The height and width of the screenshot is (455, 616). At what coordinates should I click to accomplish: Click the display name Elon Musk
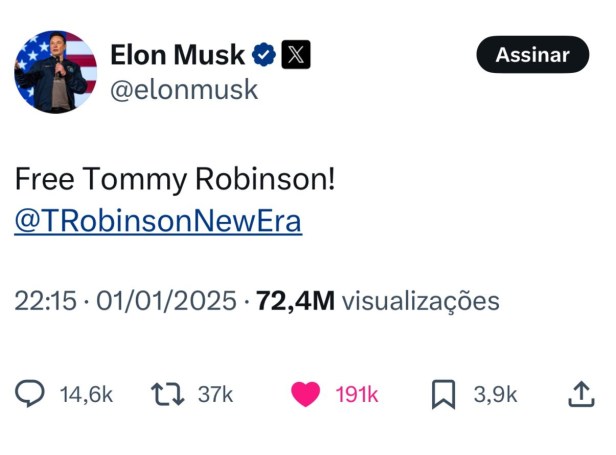tap(178, 55)
